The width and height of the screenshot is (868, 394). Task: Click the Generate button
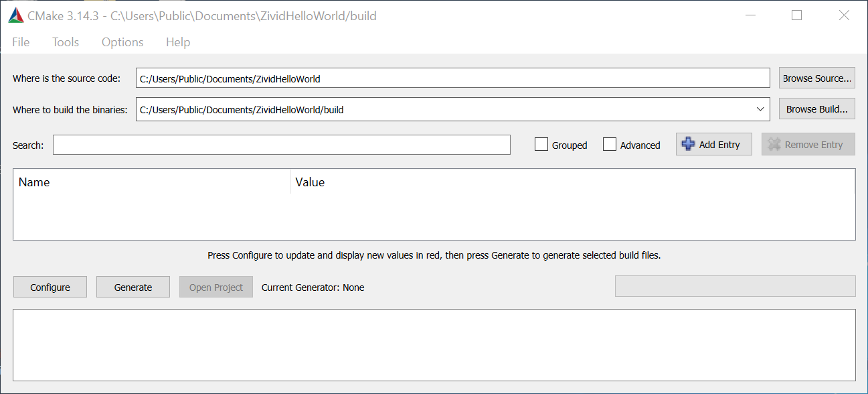133,287
